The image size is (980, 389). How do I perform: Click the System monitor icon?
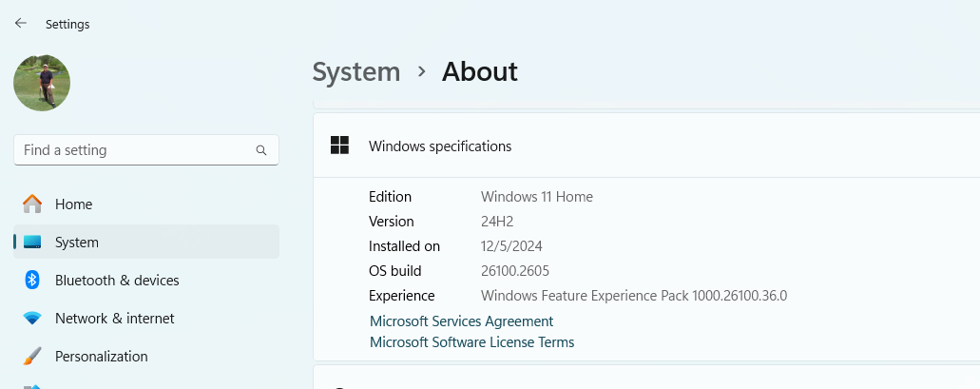point(32,242)
